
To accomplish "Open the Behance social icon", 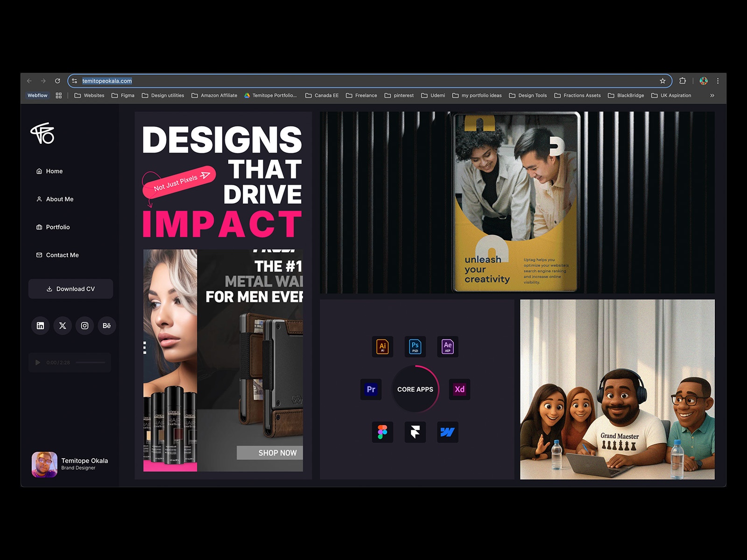I will (107, 326).
